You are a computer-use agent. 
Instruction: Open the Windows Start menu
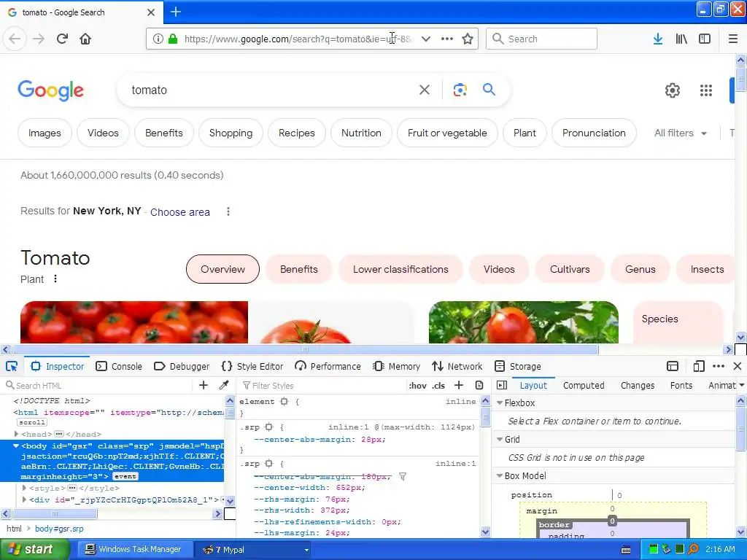tap(34, 549)
